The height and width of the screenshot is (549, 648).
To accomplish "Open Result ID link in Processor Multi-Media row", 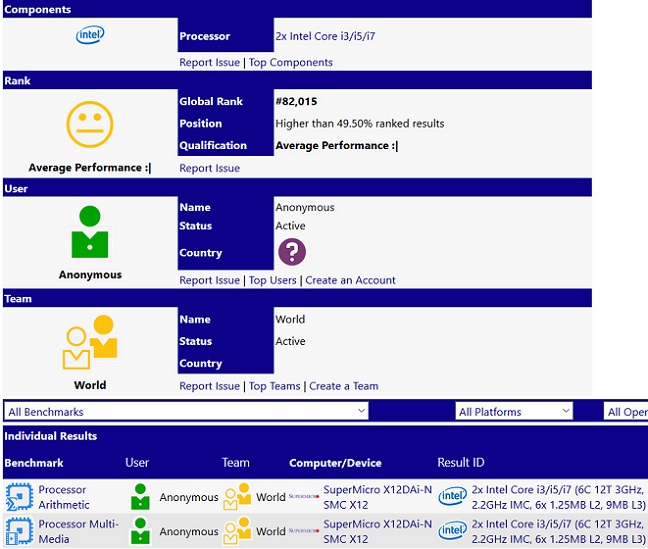I will 558,531.
